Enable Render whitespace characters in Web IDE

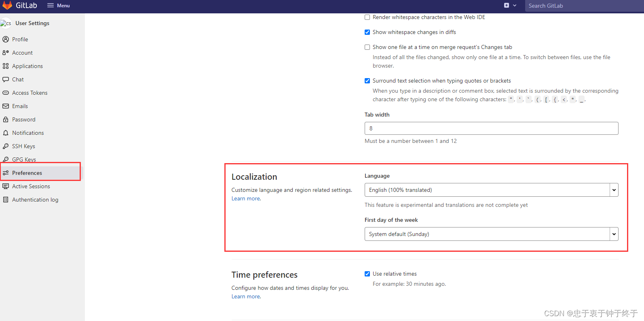(367, 17)
